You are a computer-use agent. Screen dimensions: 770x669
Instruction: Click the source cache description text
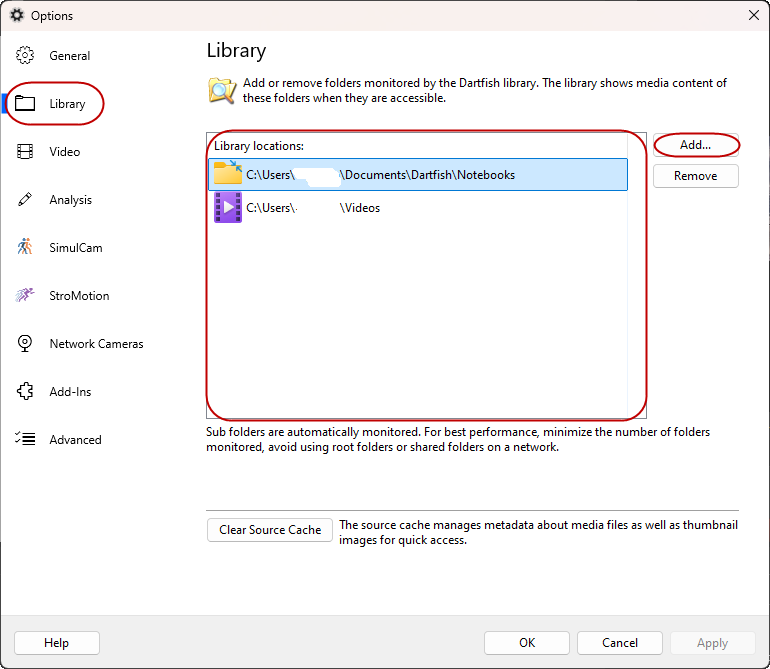click(538, 532)
